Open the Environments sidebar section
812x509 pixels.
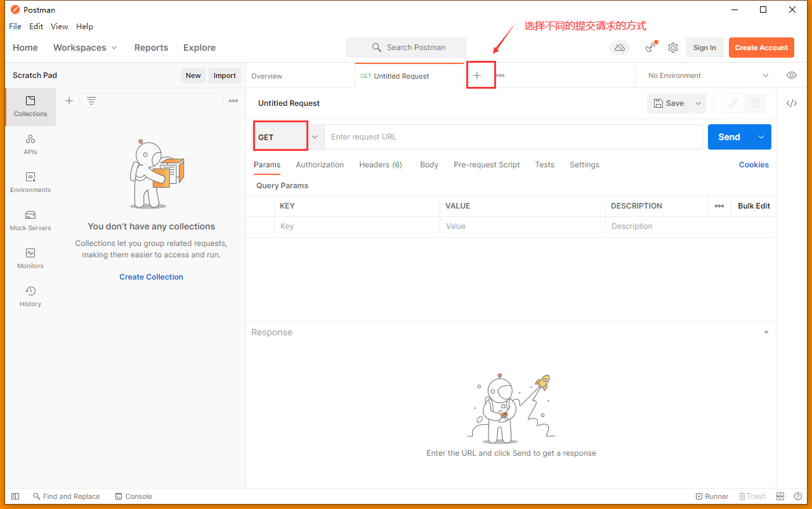point(30,183)
